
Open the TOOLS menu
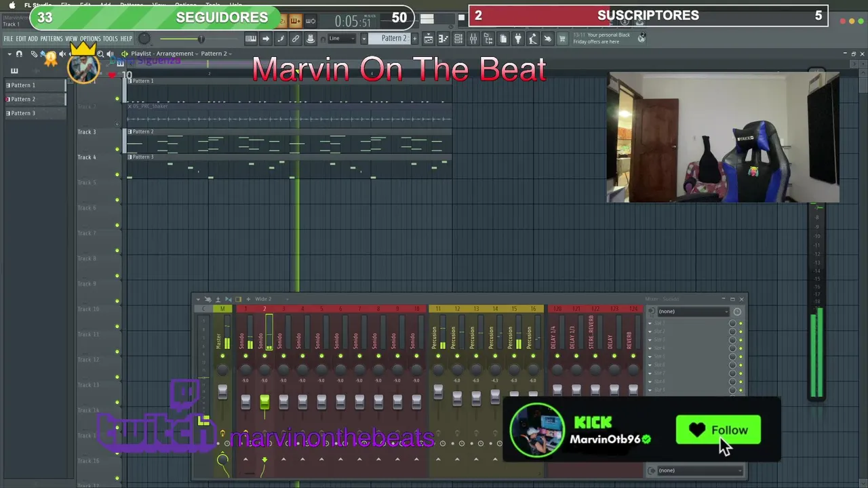coord(110,39)
